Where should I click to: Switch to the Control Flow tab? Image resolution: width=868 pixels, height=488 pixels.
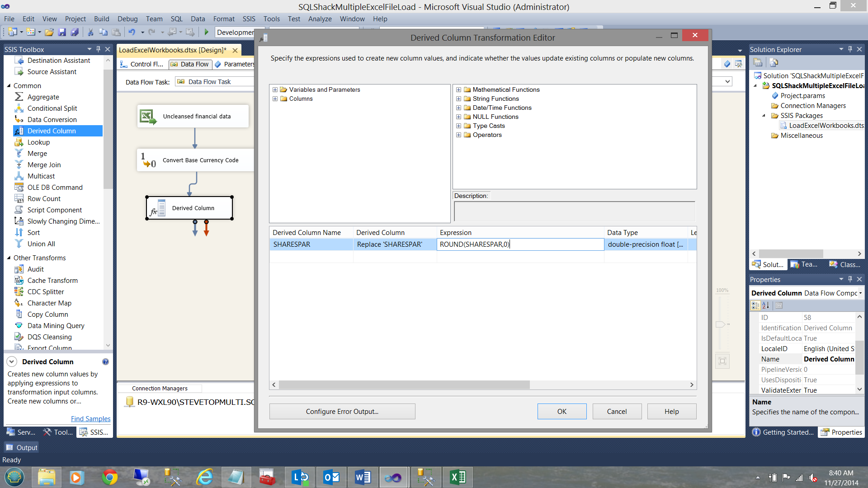tap(142, 64)
